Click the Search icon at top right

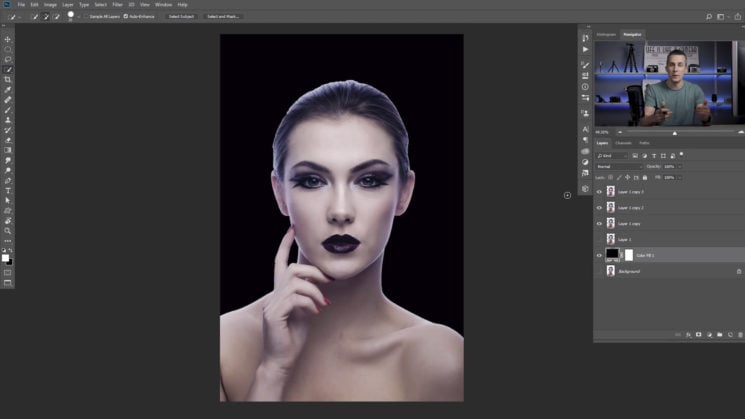[708, 16]
